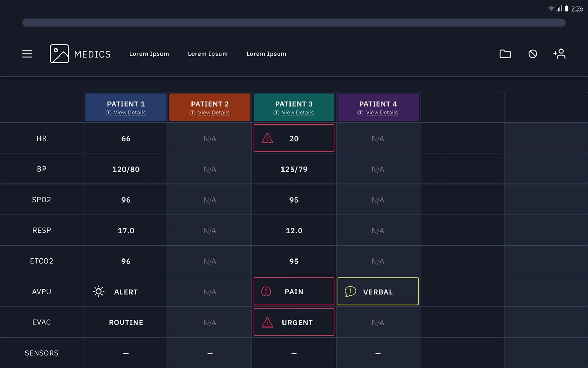Click the HR warning triangle for Patient 3
The height and width of the screenshot is (368, 588).
click(267, 138)
